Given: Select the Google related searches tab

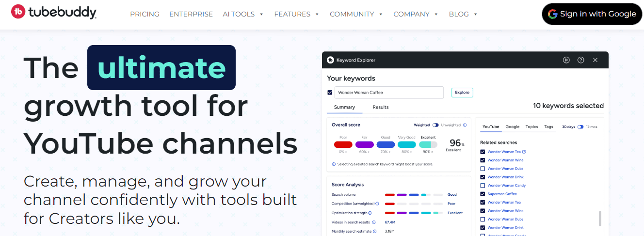Looking at the screenshot, I should pyautogui.click(x=513, y=126).
